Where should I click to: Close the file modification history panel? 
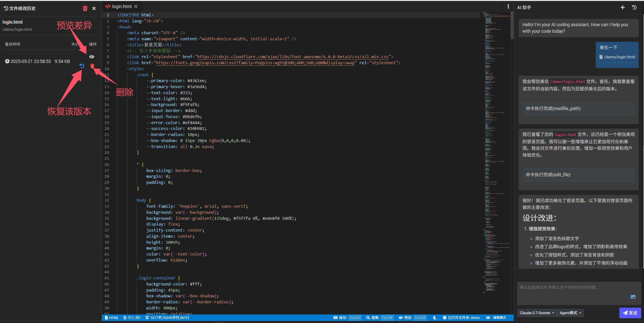(94, 8)
